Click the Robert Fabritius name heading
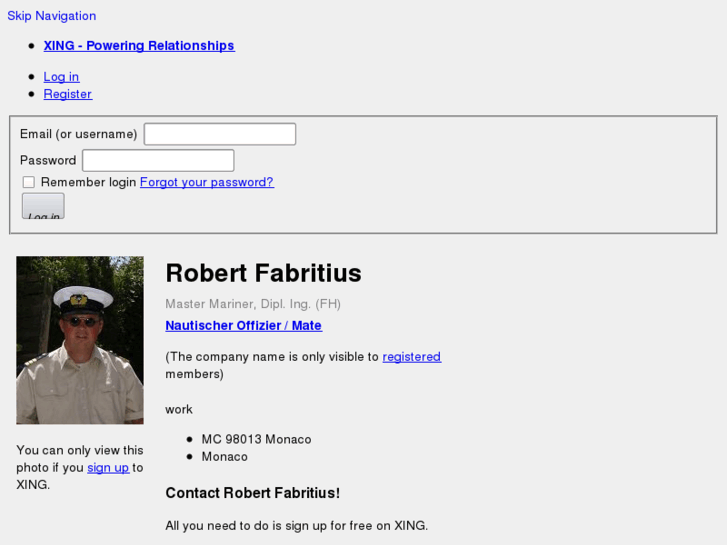 (263, 273)
